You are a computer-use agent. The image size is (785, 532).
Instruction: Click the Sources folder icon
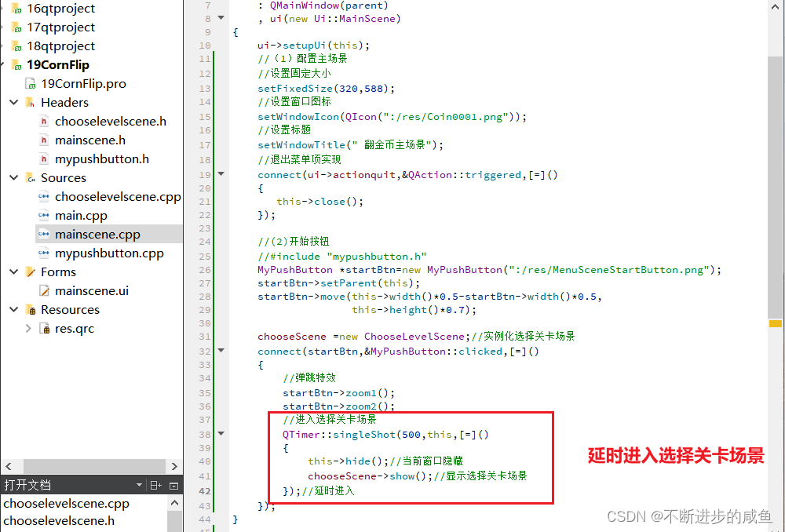point(31,178)
